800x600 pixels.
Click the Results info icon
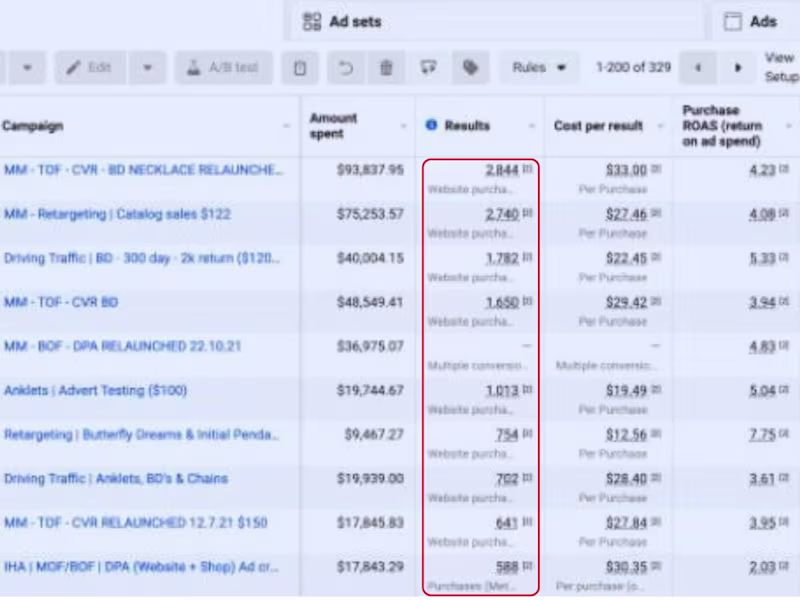431,125
